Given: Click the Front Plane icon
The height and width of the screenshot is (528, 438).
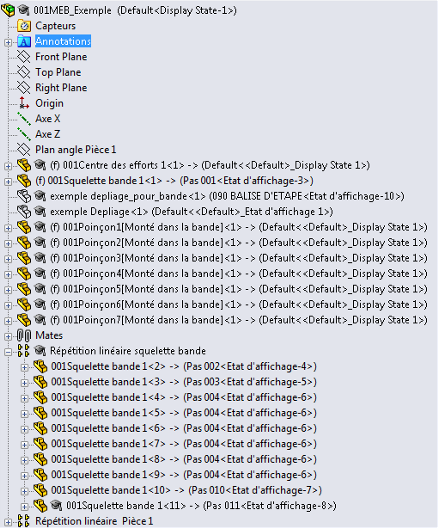Looking at the screenshot, I should pyautogui.click(x=24, y=57).
